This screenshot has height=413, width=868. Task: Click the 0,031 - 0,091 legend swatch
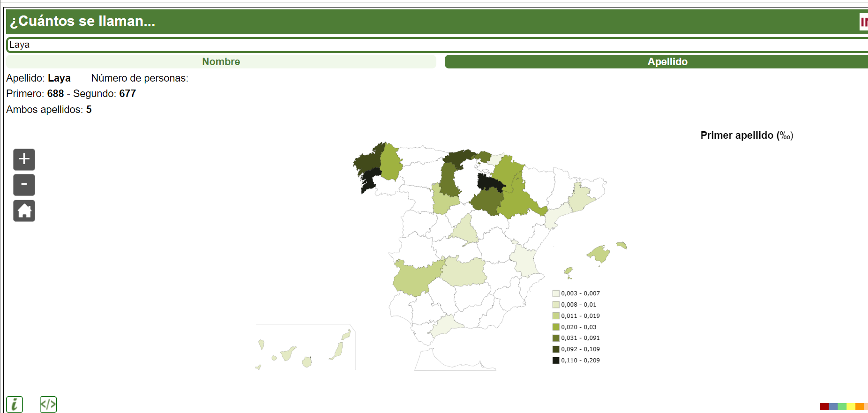(556, 338)
